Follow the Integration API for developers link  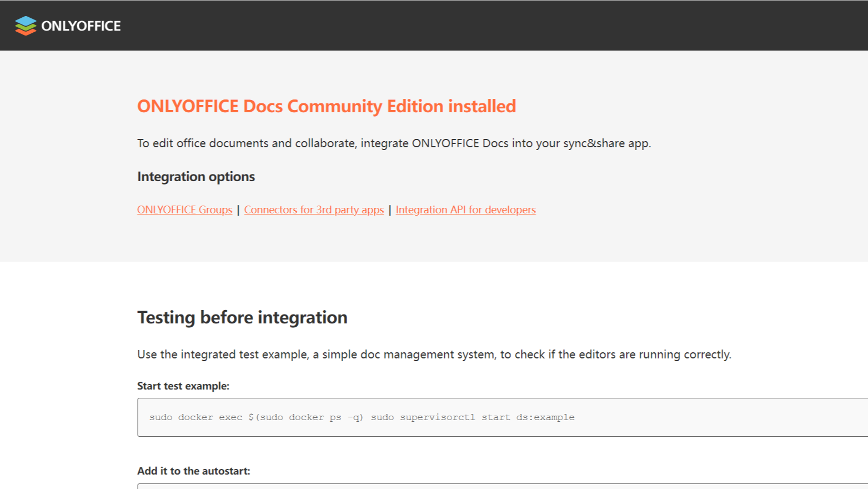click(465, 209)
